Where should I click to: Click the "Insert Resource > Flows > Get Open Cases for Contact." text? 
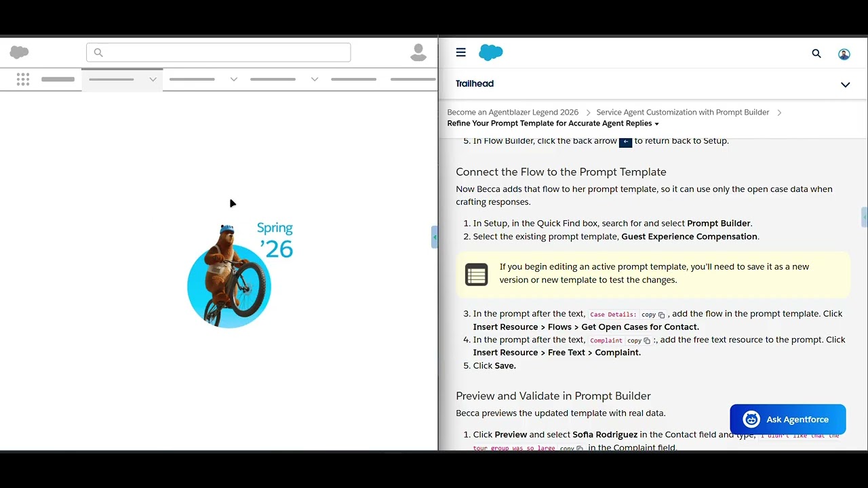click(586, 327)
